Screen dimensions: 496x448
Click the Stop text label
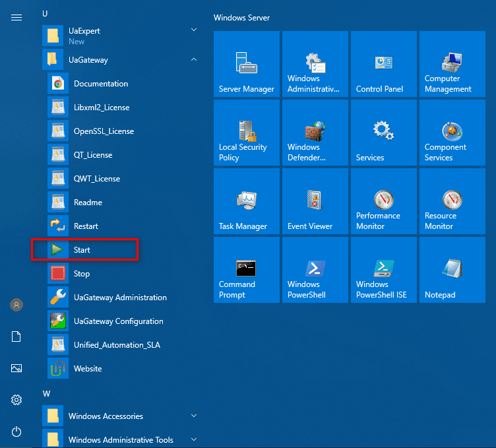pos(82,274)
